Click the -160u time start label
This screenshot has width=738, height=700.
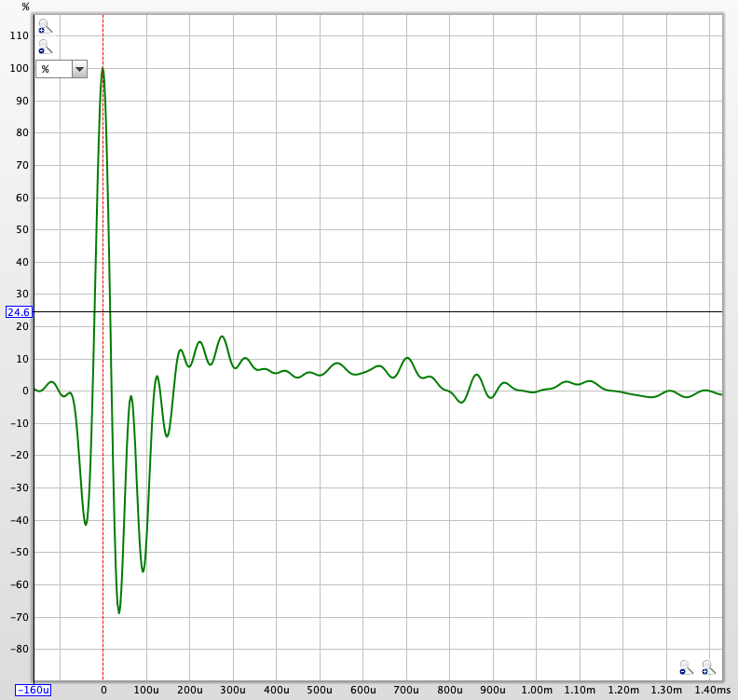(x=33, y=691)
